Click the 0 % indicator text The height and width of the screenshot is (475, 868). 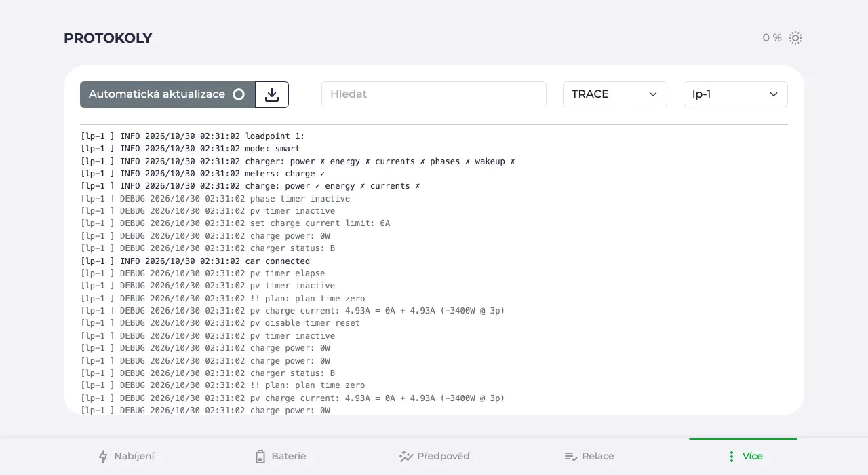pos(772,38)
